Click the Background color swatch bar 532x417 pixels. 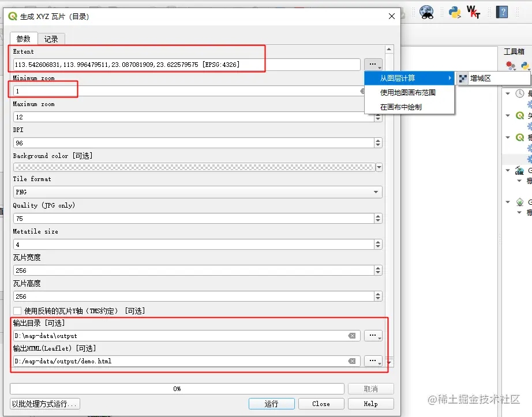tap(194, 167)
